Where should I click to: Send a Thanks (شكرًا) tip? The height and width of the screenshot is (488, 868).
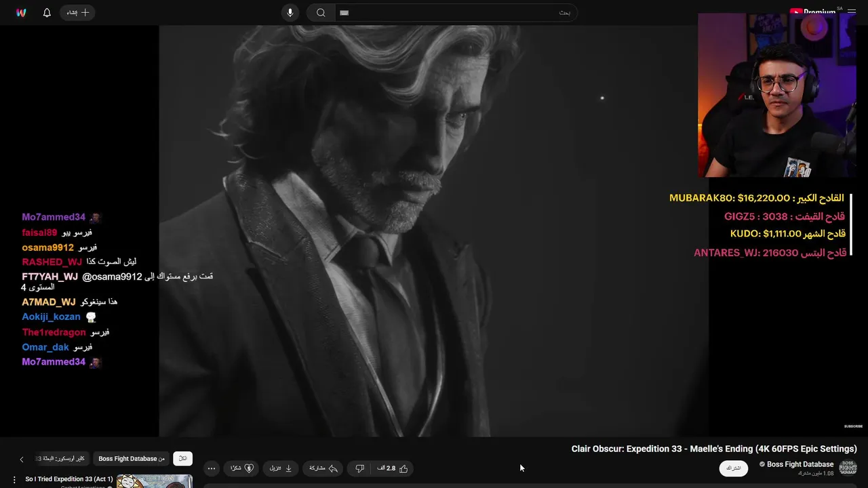[x=241, y=468]
